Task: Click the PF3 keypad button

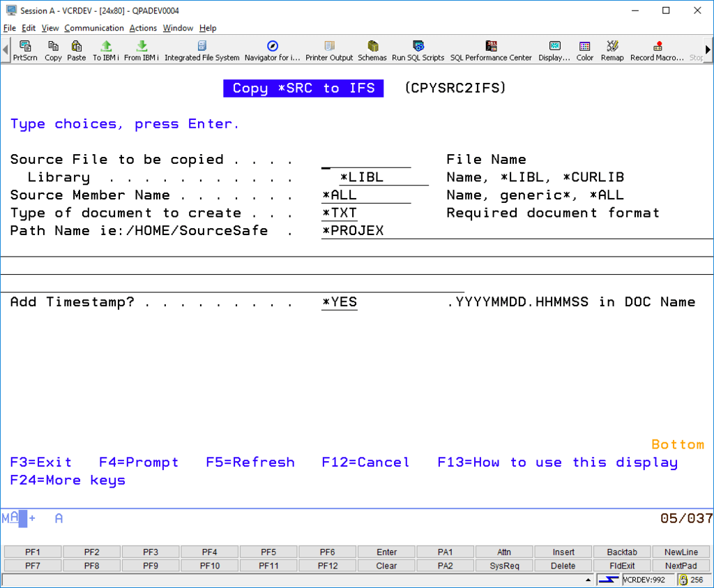Action: tap(151, 552)
